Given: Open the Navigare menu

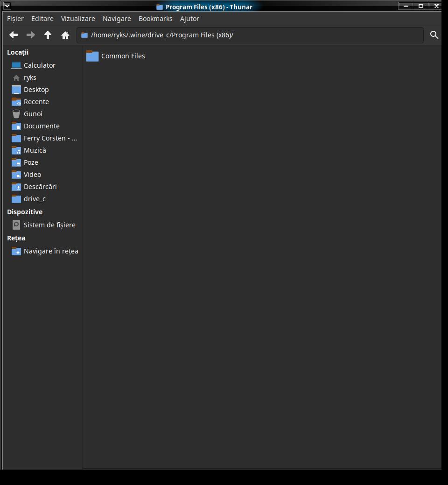Looking at the screenshot, I should (117, 19).
